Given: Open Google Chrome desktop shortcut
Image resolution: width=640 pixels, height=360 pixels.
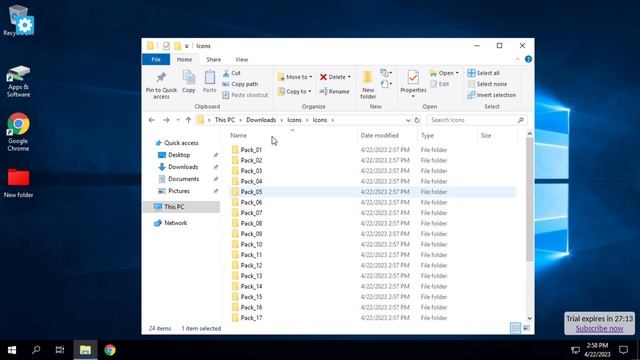Looking at the screenshot, I should [x=18, y=132].
